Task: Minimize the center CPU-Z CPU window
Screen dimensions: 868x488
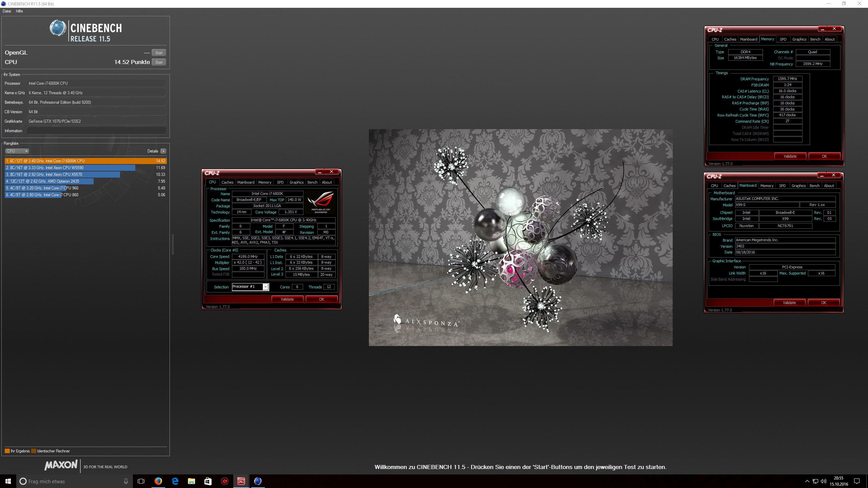Action: (x=320, y=172)
